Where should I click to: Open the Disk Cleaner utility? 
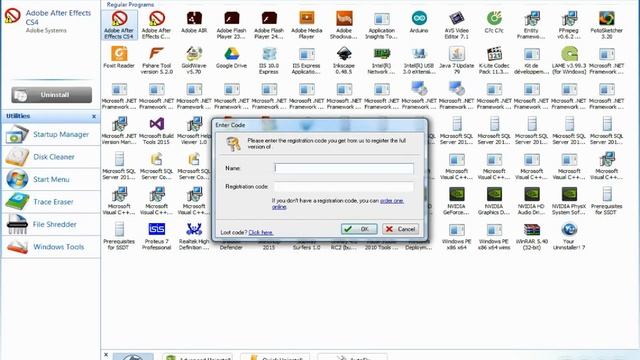tap(51, 157)
